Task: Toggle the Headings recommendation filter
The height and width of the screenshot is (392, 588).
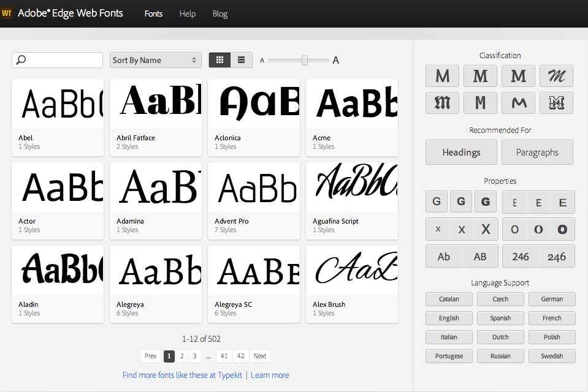Action: tap(461, 152)
